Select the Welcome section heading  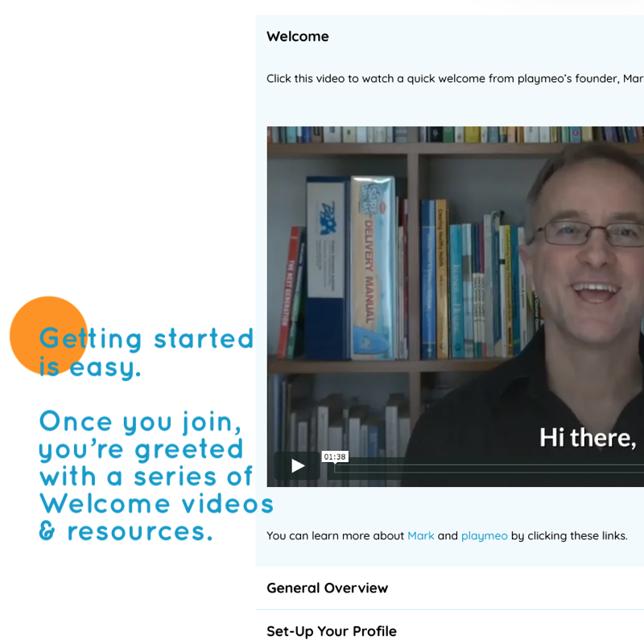(x=297, y=36)
